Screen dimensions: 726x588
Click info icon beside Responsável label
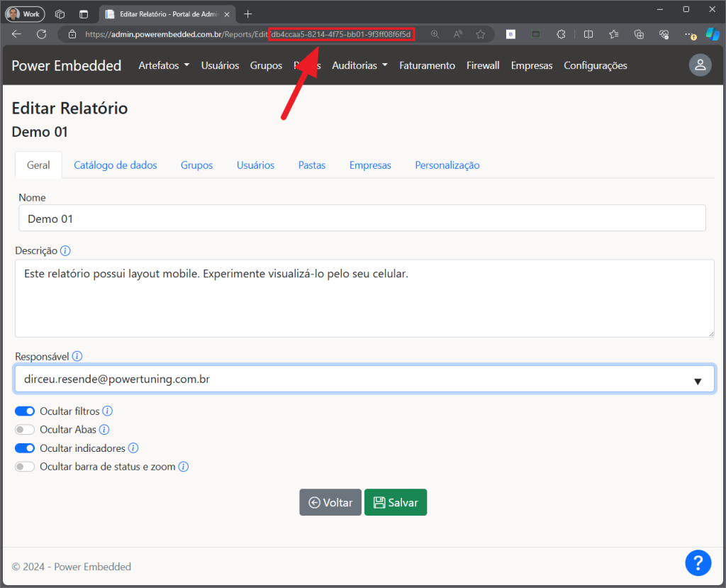[x=77, y=357]
